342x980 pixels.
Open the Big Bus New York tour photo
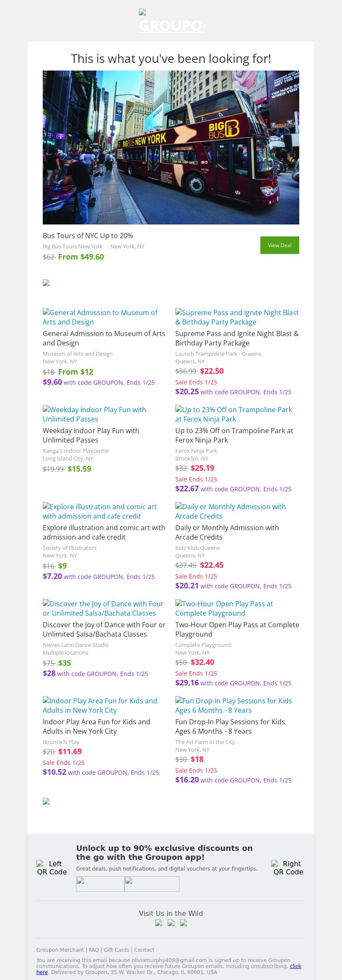click(171, 148)
